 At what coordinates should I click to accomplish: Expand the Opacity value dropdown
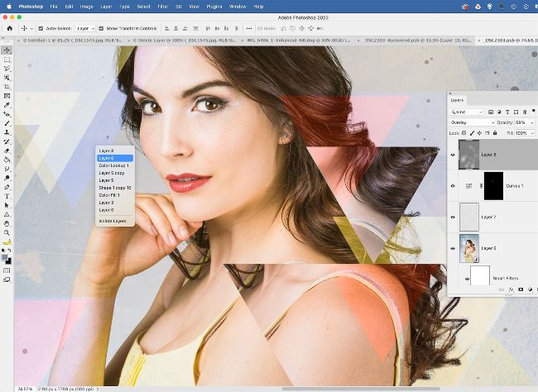[531, 122]
